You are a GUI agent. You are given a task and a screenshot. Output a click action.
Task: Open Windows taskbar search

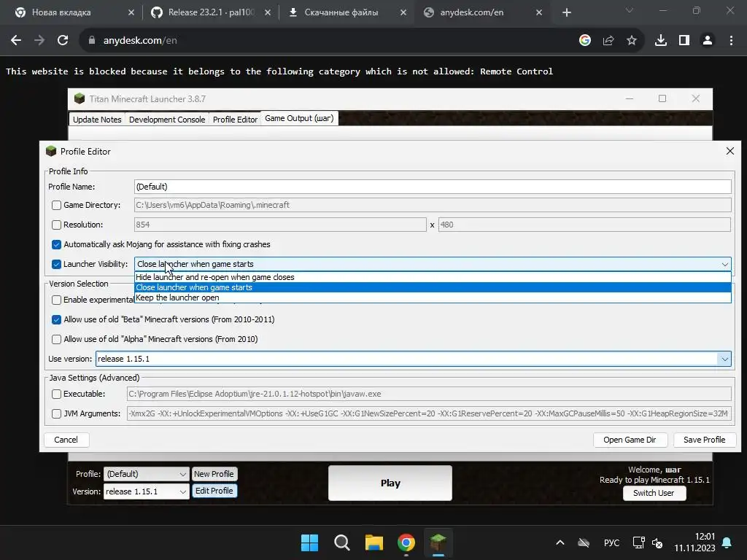click(341, 542)
